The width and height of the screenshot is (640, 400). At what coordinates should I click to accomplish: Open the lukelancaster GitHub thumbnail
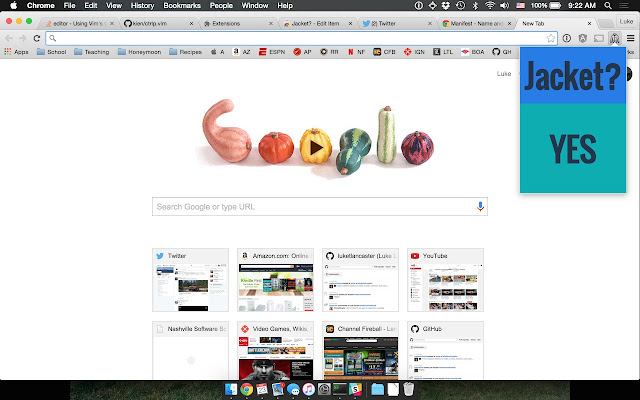coord(360,280)
